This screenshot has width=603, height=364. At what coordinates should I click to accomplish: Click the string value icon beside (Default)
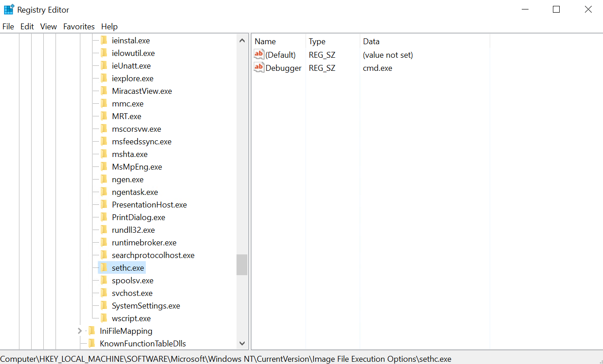point(259,55)
